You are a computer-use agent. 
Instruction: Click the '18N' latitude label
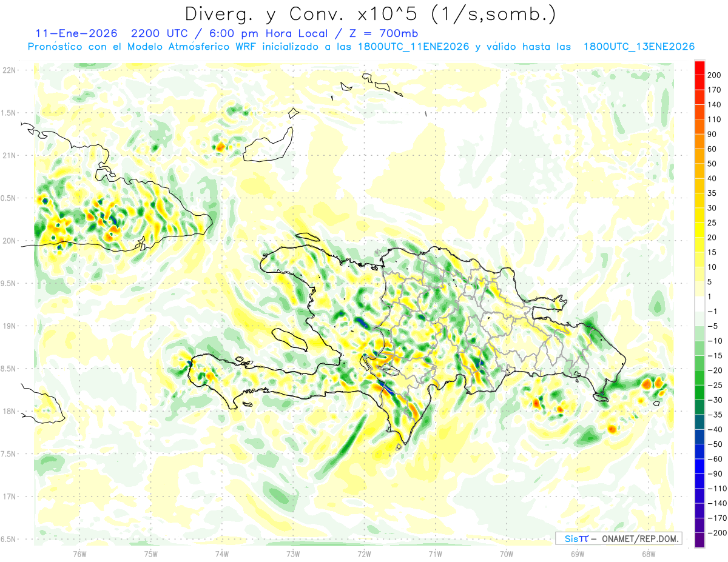pyautogui.click(x=8, y=411)
